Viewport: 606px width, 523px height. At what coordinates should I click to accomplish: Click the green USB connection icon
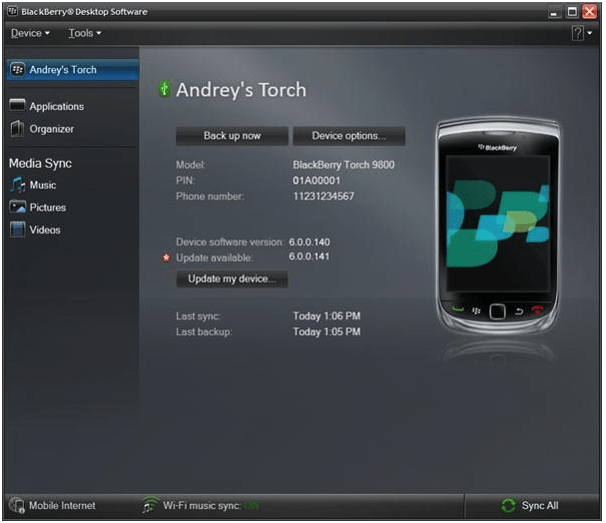point(165,89)
